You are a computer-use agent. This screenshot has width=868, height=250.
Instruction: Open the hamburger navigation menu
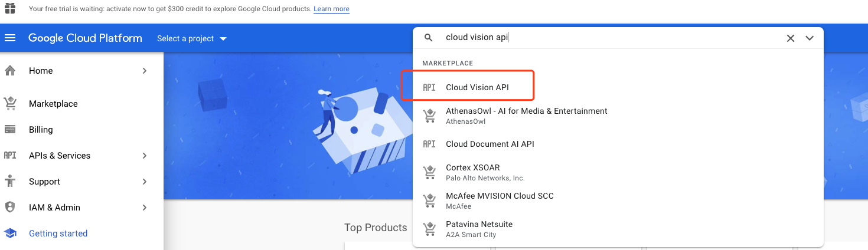(x=10, y=38)
